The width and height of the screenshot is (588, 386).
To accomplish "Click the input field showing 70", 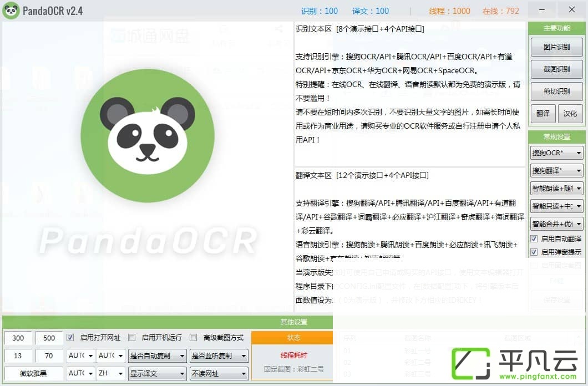I will click(x=49, y=355).
